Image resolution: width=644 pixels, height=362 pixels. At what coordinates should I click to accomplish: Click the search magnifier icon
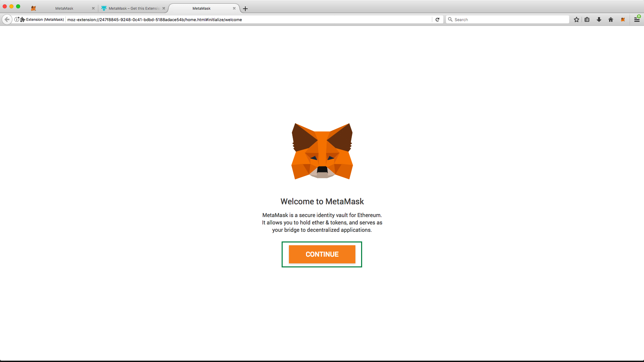click(450, 19)
